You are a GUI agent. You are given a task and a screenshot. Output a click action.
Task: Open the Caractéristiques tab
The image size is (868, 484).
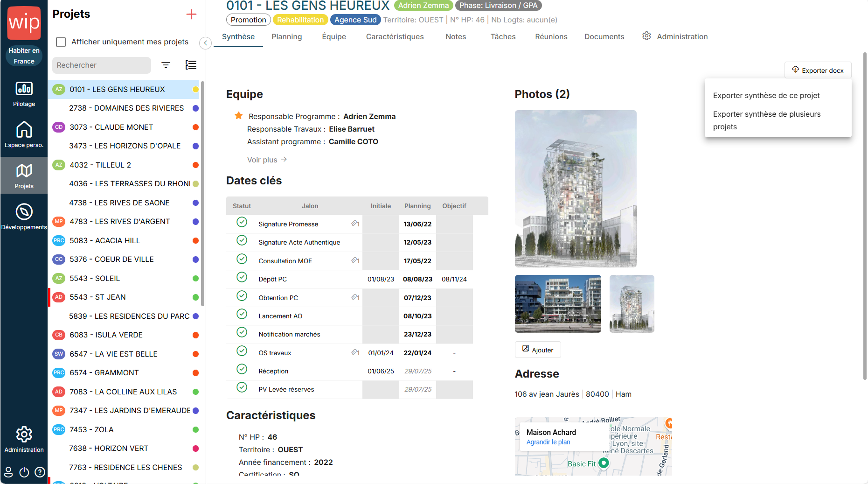point(395,36)
